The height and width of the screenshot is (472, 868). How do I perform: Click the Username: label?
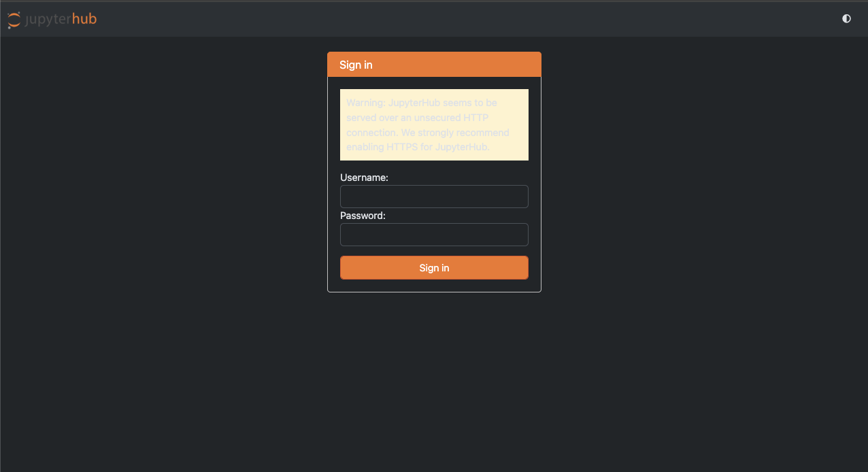(364, 178)
